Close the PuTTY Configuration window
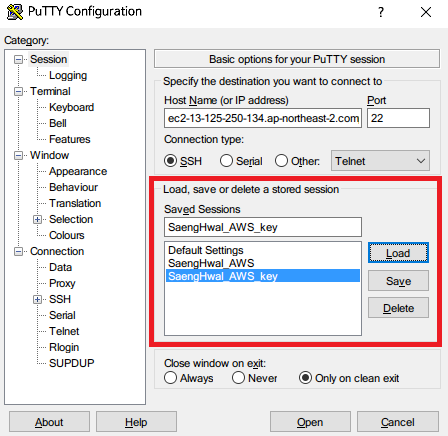Viewport: 448px width, 436px height. coord(426,12)
